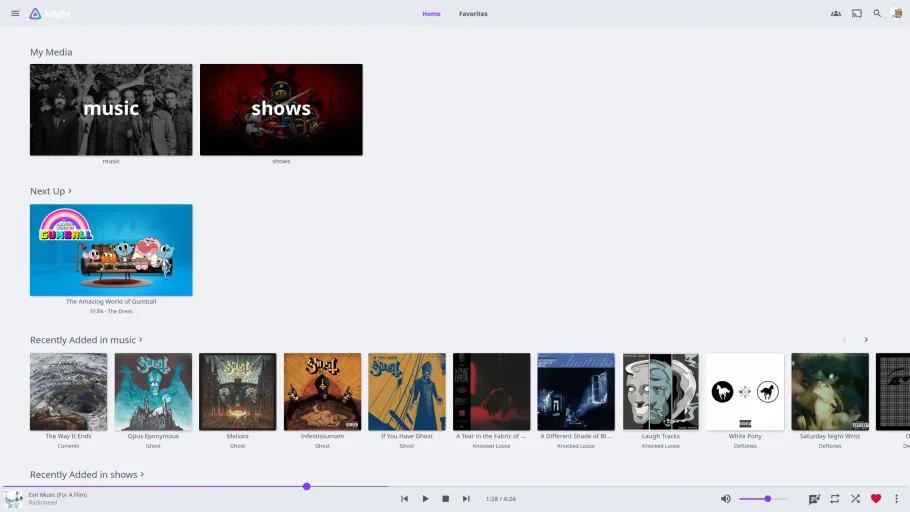Click 'Deftones' artist under White Pony
The image size is (910, 512).
(745, 446)
